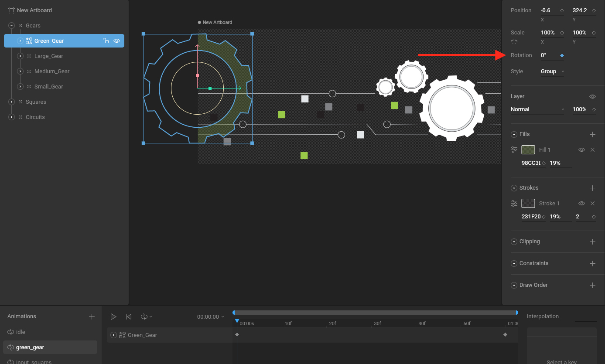The width and height of the screenshot is (605, 364).
Task: Click the skip-to-start playback icon
Action: (129, 316)
